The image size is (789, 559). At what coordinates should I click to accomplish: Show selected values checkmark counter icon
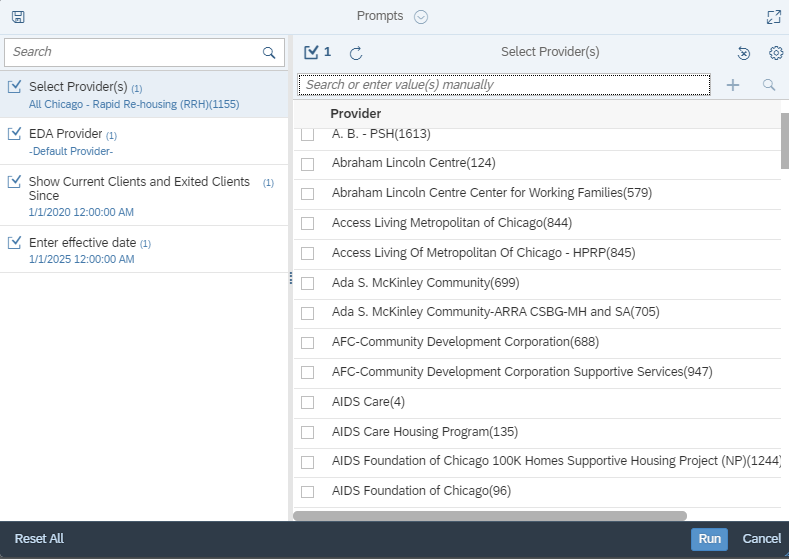tap(318, 52)
